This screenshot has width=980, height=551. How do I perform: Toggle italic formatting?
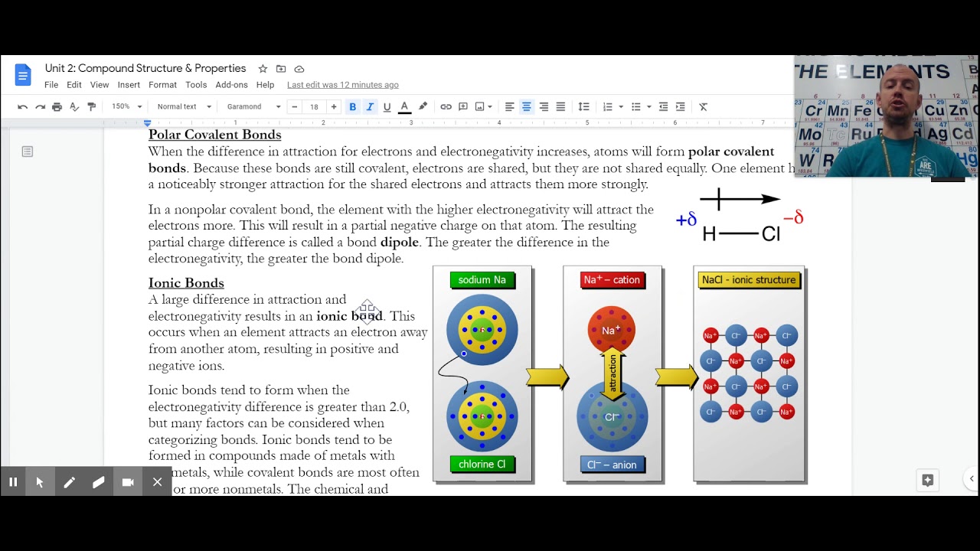coord(370,106)
